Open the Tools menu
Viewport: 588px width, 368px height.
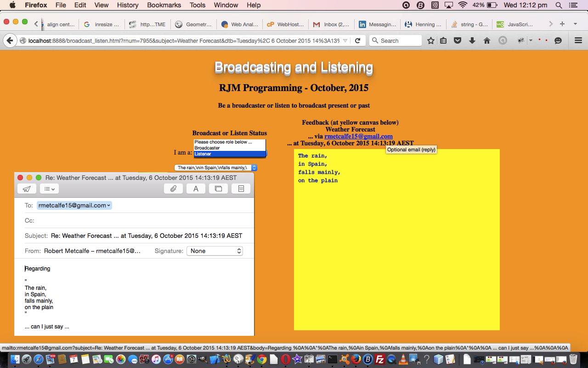pyautogui.click(x=198, y=5)
